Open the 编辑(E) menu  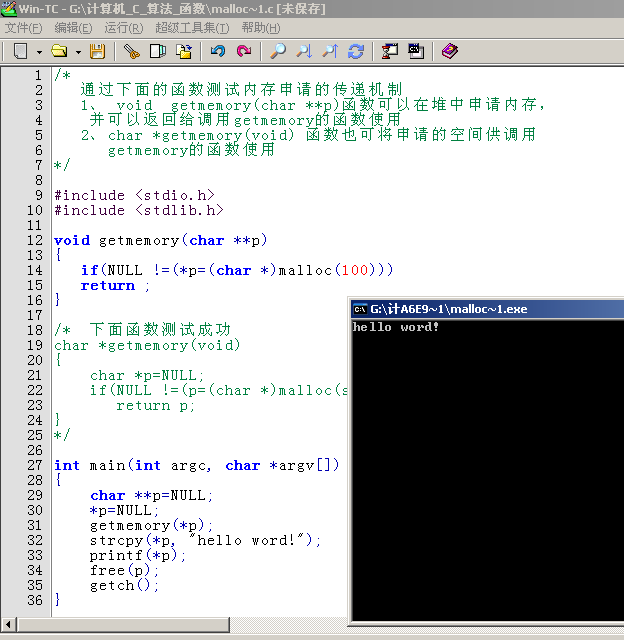[73, 28]
